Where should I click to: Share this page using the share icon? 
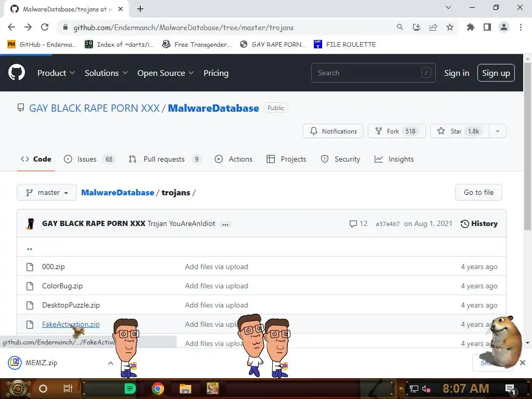(x=433, y=27)
